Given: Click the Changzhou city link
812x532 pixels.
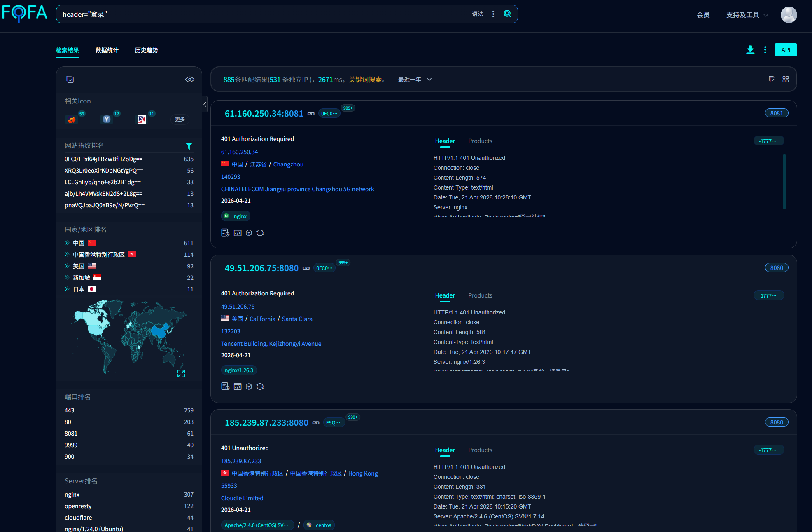Looking at the screenshot, I should (x=288, y=164).
